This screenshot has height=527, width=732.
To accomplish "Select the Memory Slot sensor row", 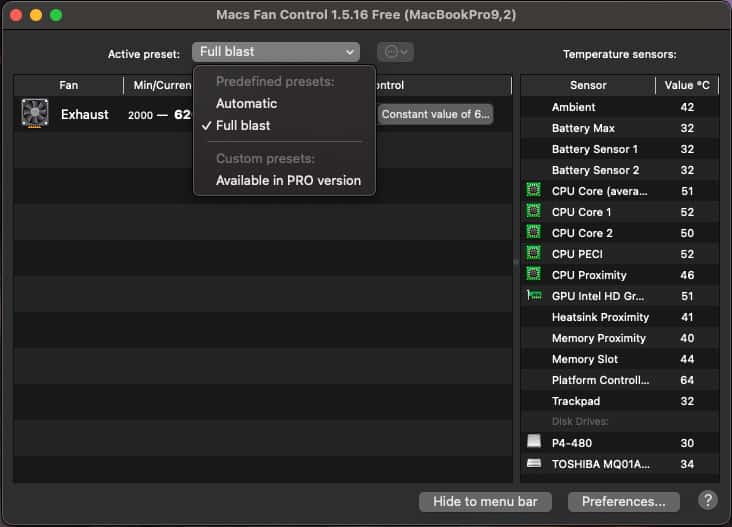I will point(619,359).
